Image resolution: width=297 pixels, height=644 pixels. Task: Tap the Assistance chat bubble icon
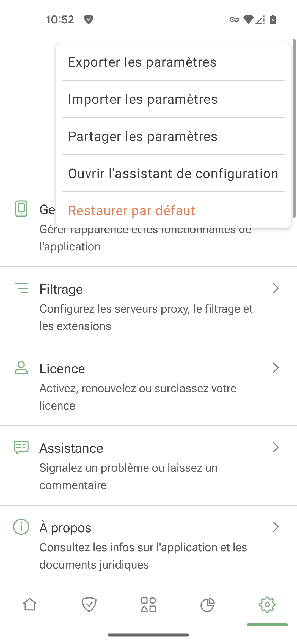click(21, 447)
